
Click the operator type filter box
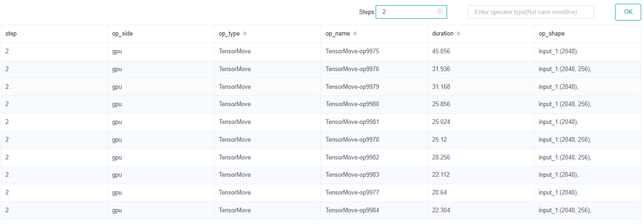coord(531,12)
